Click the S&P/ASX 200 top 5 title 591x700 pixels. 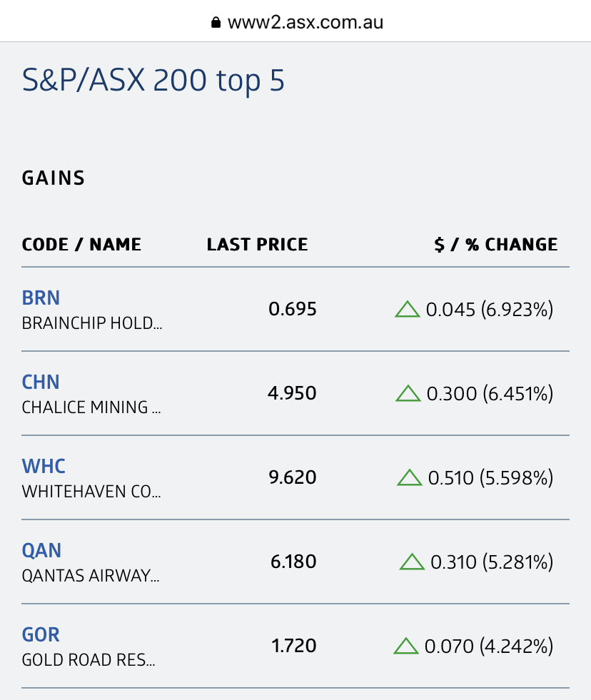(153, 81)
